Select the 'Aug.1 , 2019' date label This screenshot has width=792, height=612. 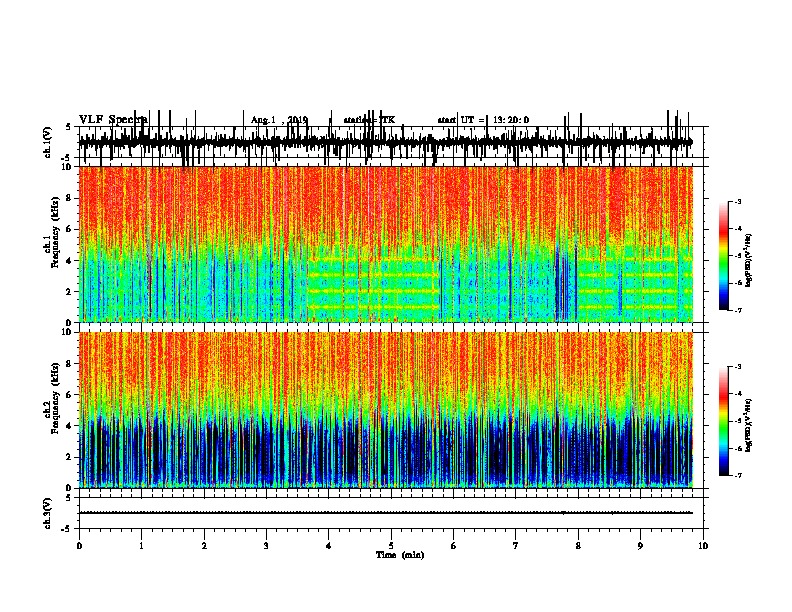click(x=279, y=120)
